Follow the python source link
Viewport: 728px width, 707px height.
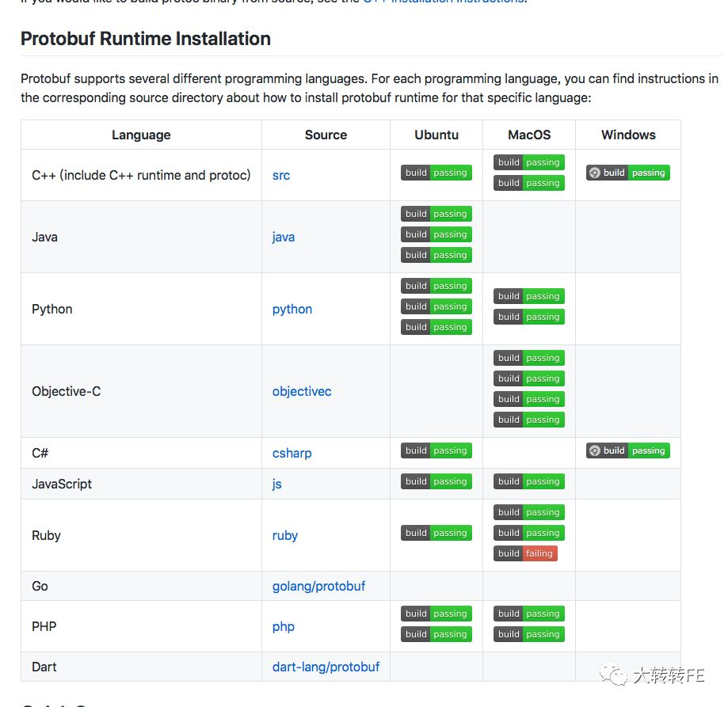292,310
